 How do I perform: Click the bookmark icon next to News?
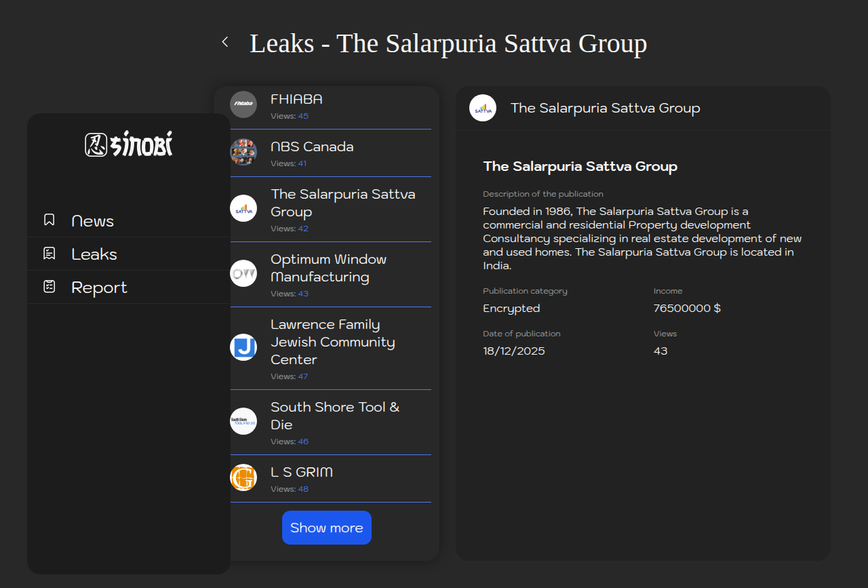50,220
